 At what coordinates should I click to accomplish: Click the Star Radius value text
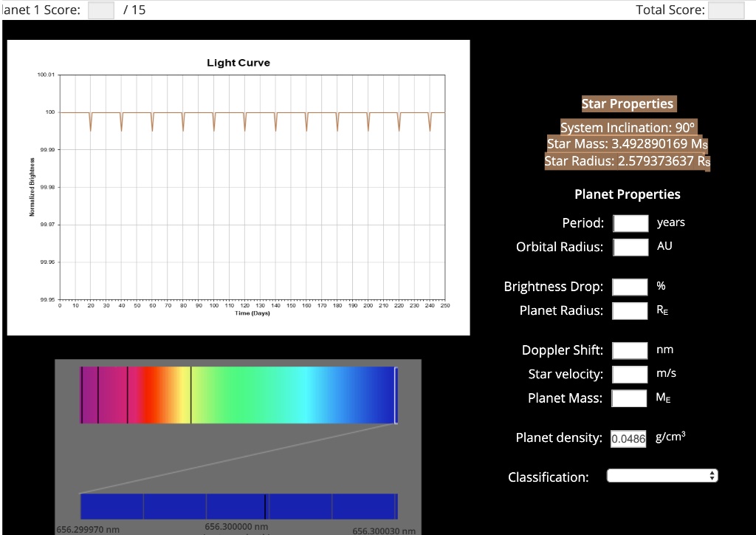[628, 160]
